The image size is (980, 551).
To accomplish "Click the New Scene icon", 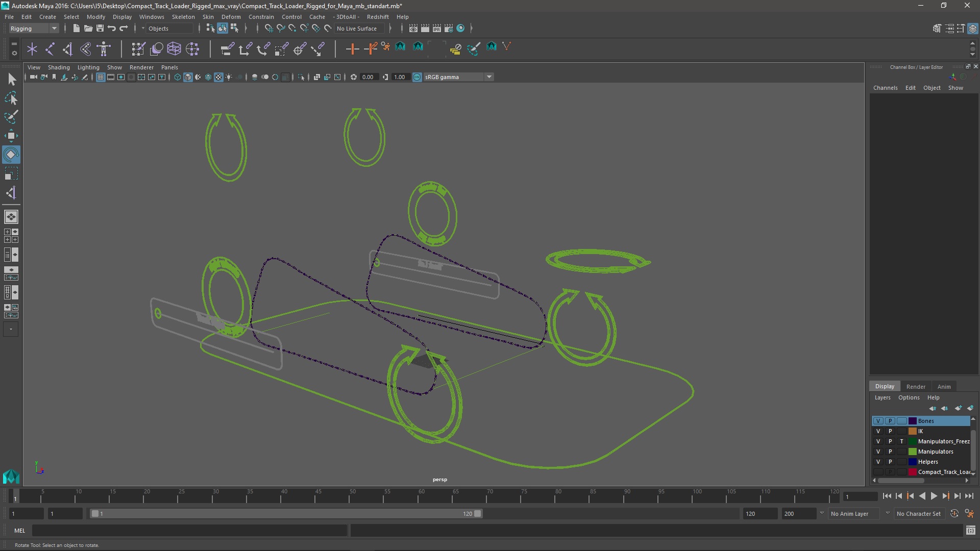I will point(76,29).
